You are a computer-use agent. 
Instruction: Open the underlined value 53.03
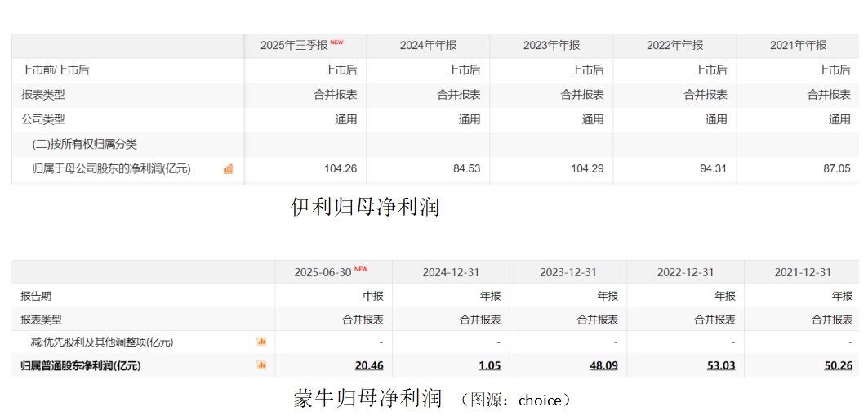[x=721, y=365]
